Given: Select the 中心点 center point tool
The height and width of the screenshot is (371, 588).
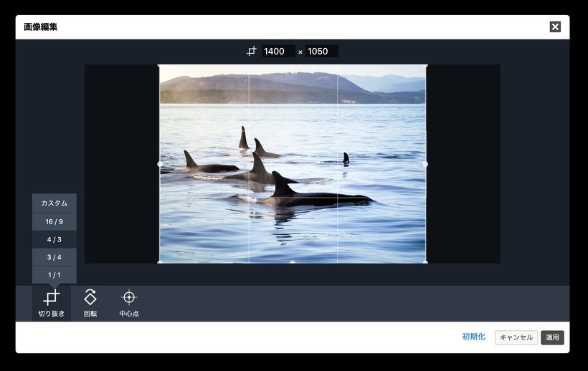Looking at the screenshot, I should coord(129,303).
